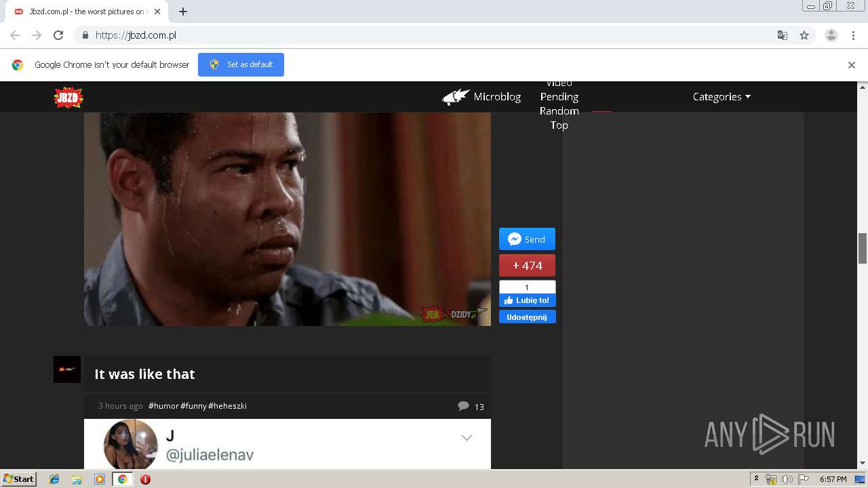
Task: Bookmark this page with the star
Action: (804, 35)
